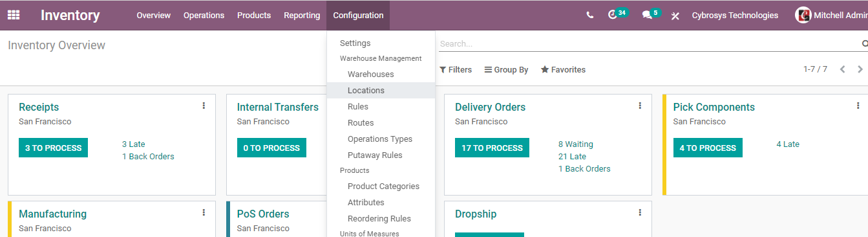Open the Products menu

click(x=254, y=15)
